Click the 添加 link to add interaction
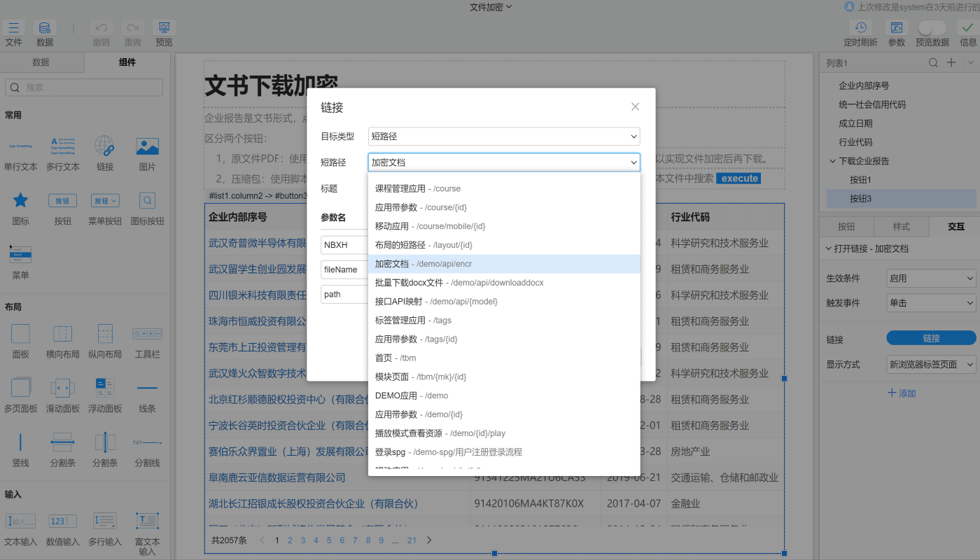Image resolution: width=980 pixels, height=560 pixels. pos(902,393)
